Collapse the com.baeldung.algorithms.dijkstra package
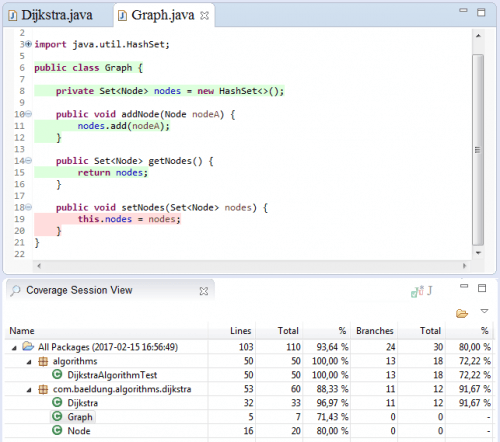The image size is (500, 442). point(29,390)
